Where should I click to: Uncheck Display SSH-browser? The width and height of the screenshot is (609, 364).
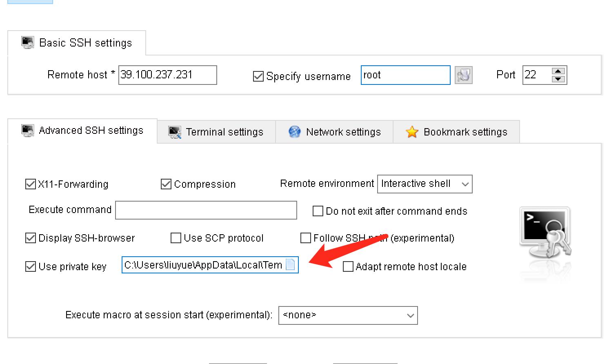pyautogui.click(x=31, y=238)
